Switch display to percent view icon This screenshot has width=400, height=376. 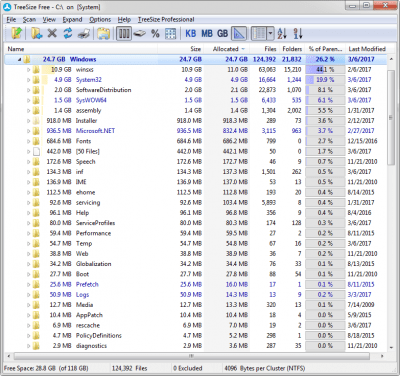click(155, 34)
